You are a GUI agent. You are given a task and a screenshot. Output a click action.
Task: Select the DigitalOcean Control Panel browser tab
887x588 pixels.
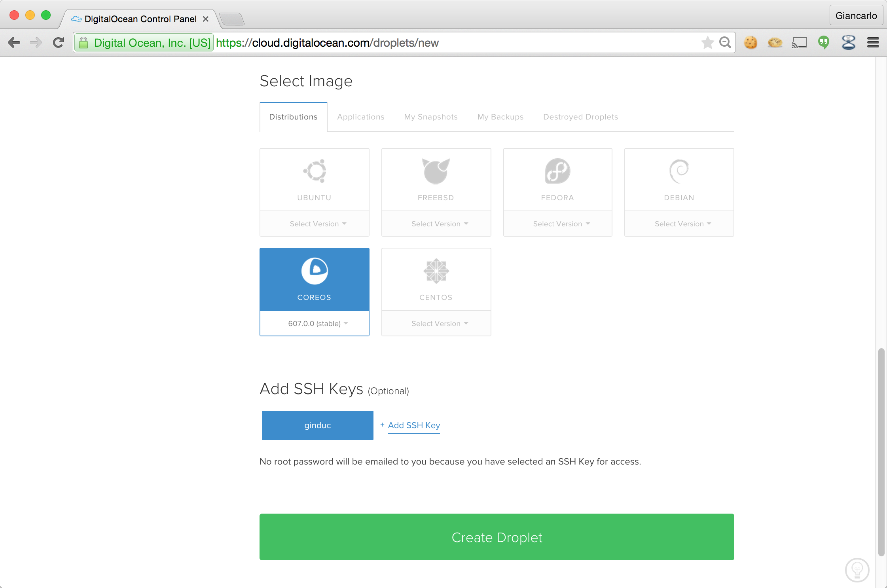pos(140,19)
